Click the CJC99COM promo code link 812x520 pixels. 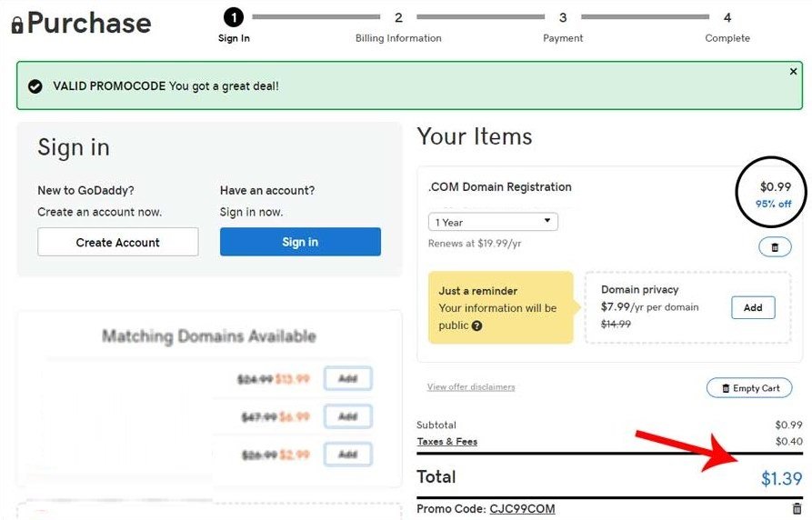[x=522, y=508]
